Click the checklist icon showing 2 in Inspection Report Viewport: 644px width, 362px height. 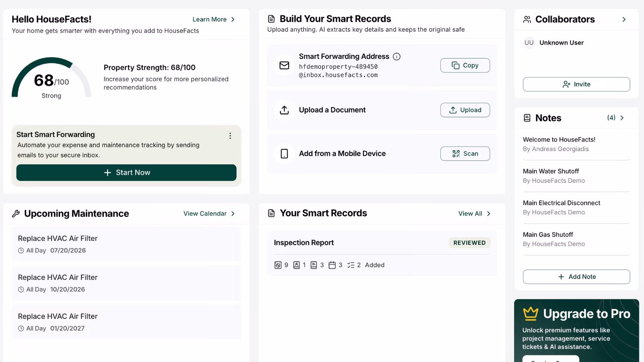(351, 265)
